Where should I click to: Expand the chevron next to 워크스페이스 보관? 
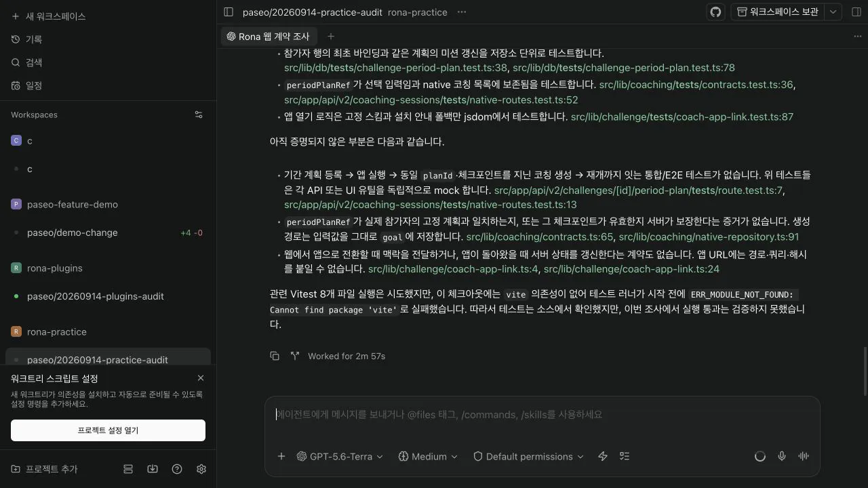[x=833, y=12]
